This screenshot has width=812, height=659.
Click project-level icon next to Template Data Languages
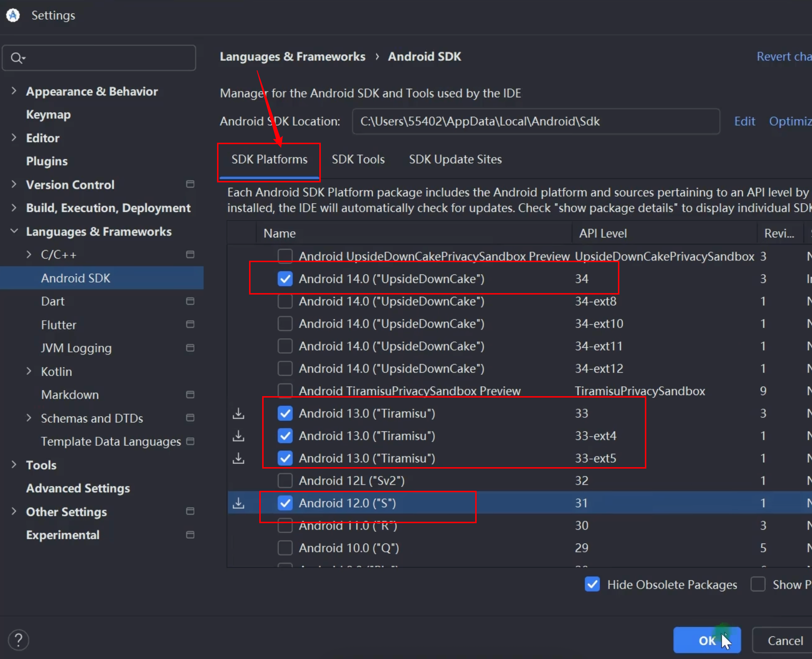190,441
